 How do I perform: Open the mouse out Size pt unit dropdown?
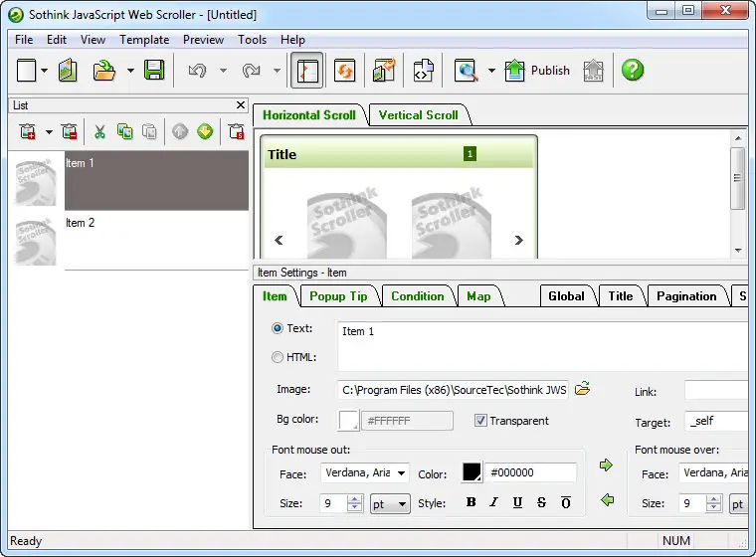pyautogui.click(x=390, y=504)
